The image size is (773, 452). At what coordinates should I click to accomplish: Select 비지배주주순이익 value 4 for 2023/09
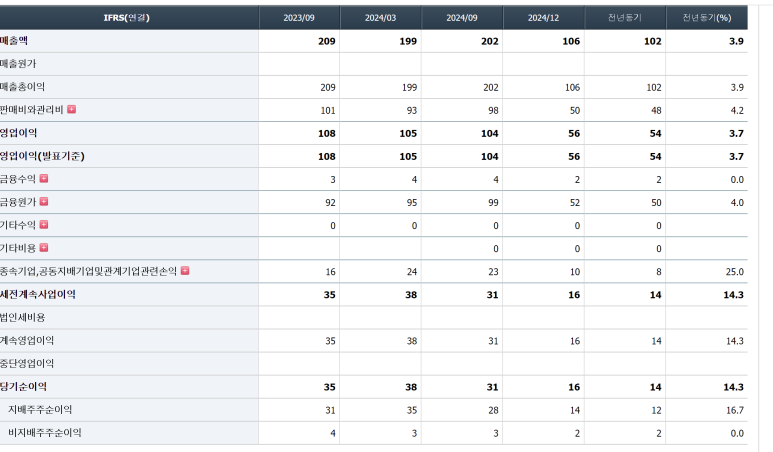pos(333,433)
